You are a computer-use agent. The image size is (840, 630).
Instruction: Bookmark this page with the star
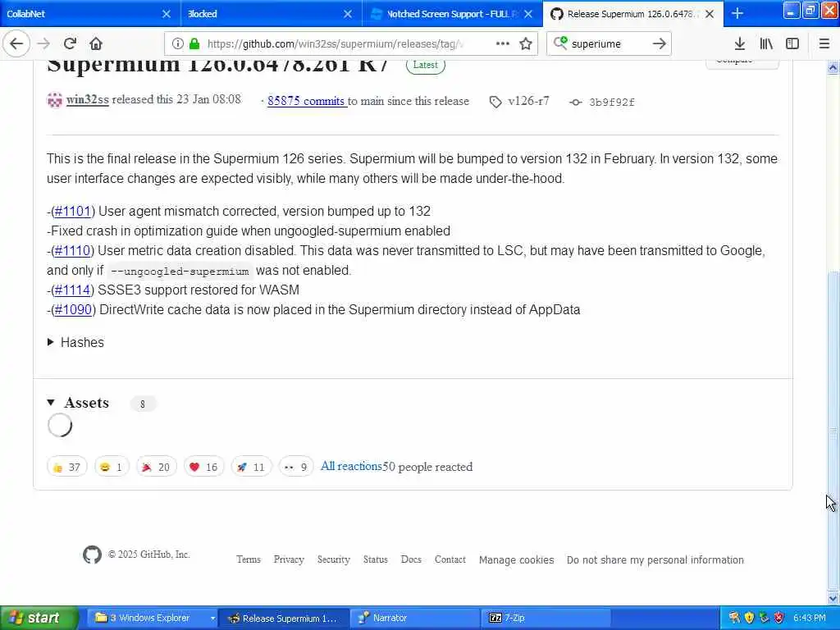(x=526, y=43)
